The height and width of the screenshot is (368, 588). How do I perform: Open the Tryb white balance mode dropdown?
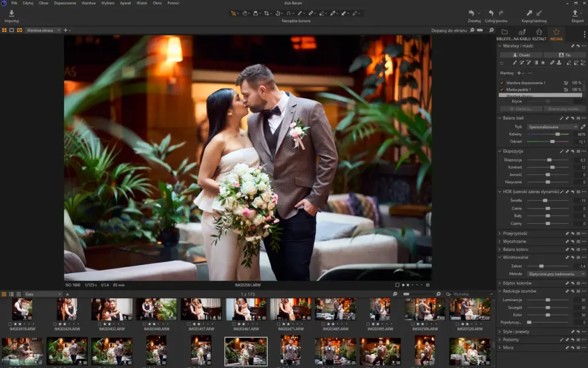552,126
